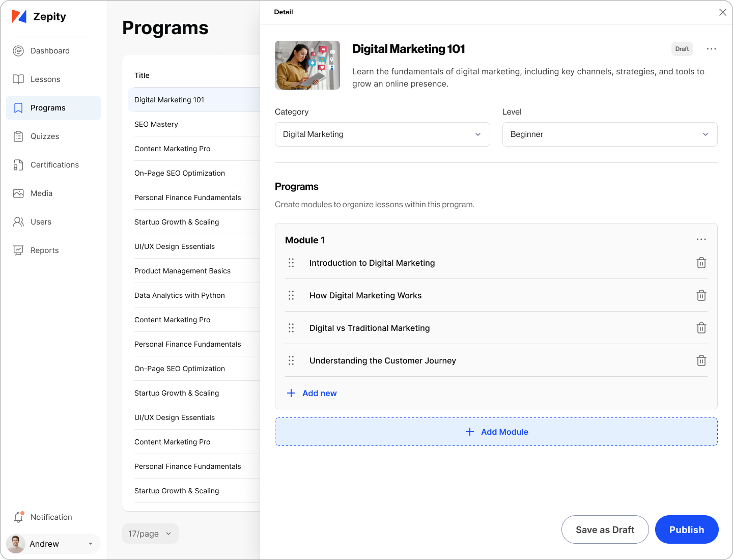Viewport: 733px width, 560px height.
Task: Go to Quizzes in the sidebar
Action: pos(45,136)
